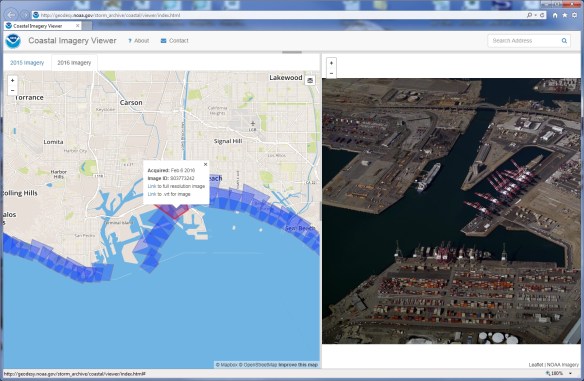The height and width of the screenshot is (381, 584).
Task: Open Link to .vrt for image
Action: coord(152,194)
